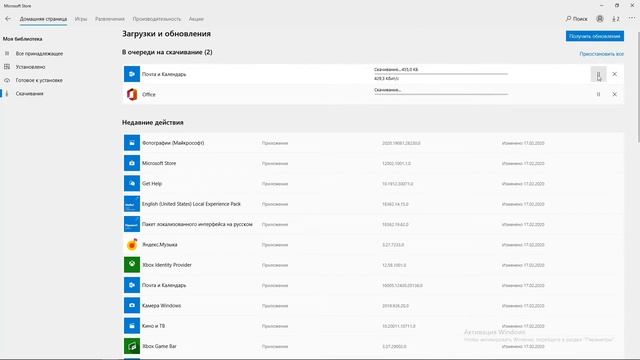Click the Почта и Календарь icon in recent activity
The image size is (640, 360).
(x=132, y=285)
